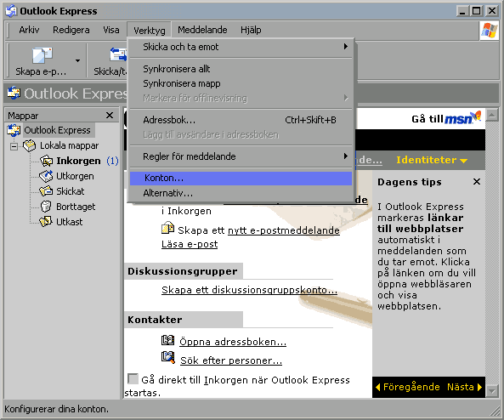Click the scrollbar up arrow

pos(492,115)
